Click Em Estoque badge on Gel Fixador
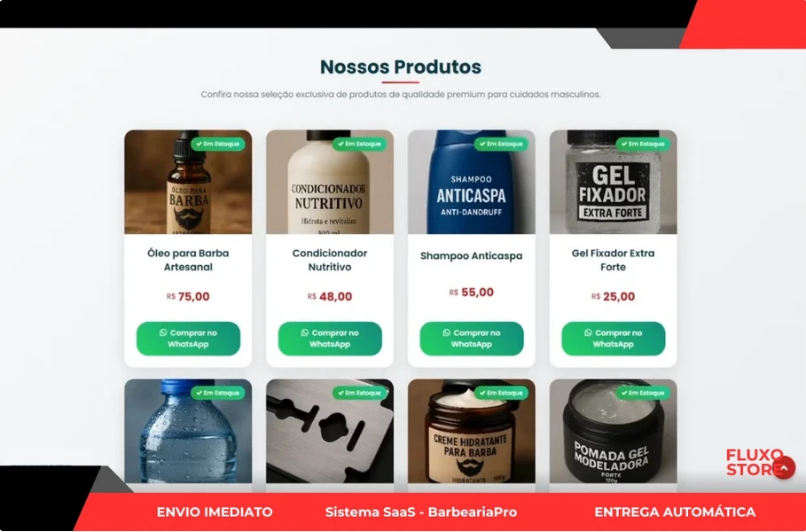This screenshot has width=806, height=532. [643, 144]
